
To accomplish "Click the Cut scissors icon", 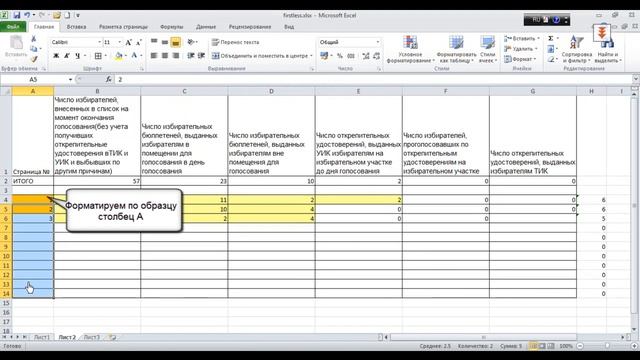I will pyautogui.click(x=34, y=38).
